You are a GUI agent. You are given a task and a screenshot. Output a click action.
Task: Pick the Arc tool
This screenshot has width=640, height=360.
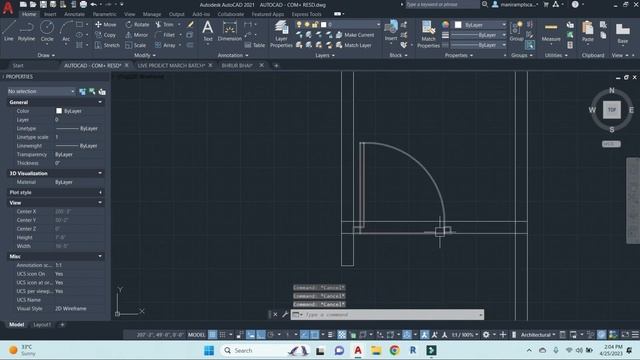coord(66,31)
